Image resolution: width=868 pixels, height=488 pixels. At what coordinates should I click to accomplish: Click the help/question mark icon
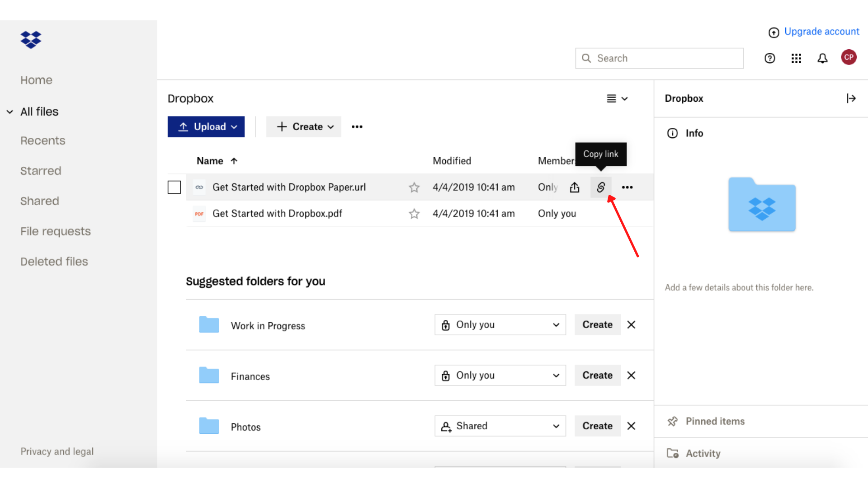click(769, 58)
